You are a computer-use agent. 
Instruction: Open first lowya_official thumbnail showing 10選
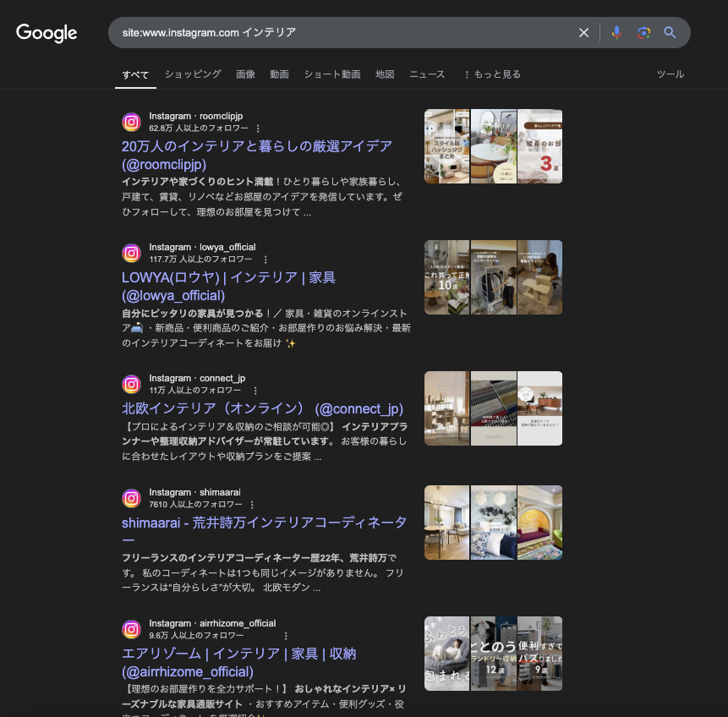click(446, 277)
